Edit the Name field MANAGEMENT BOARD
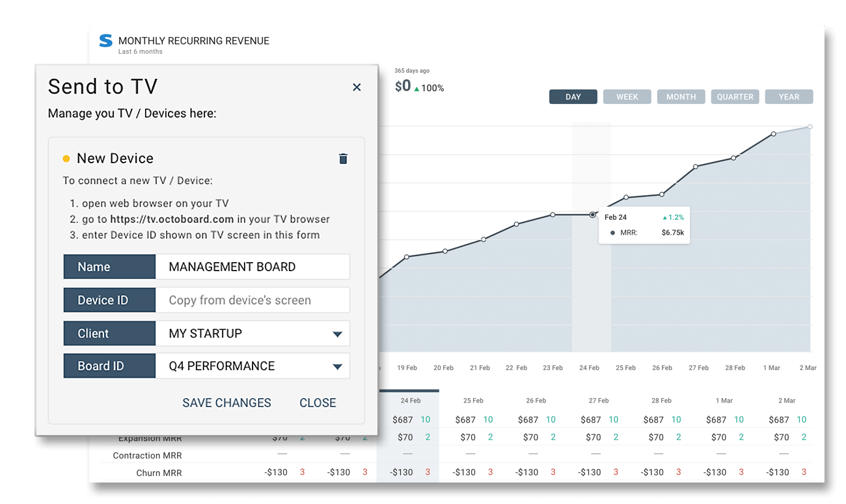 tap(252, 267)
